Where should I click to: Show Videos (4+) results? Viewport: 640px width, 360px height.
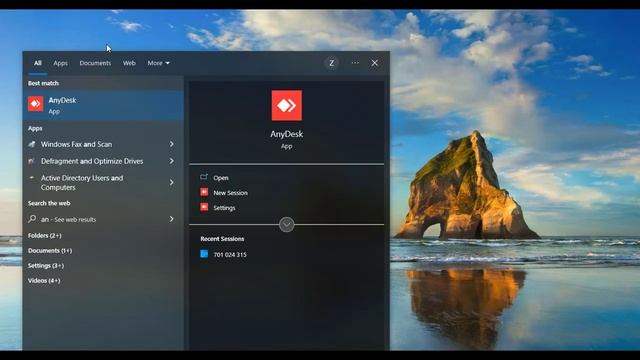click(44, 281)
